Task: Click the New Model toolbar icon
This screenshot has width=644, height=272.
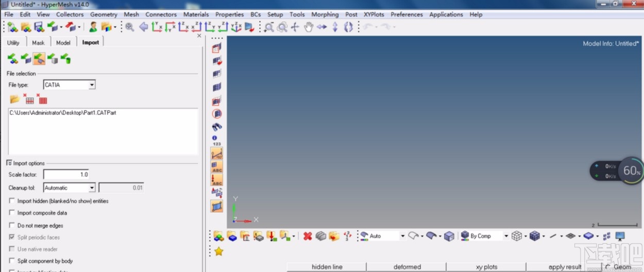Action: [x=13, y=27]
